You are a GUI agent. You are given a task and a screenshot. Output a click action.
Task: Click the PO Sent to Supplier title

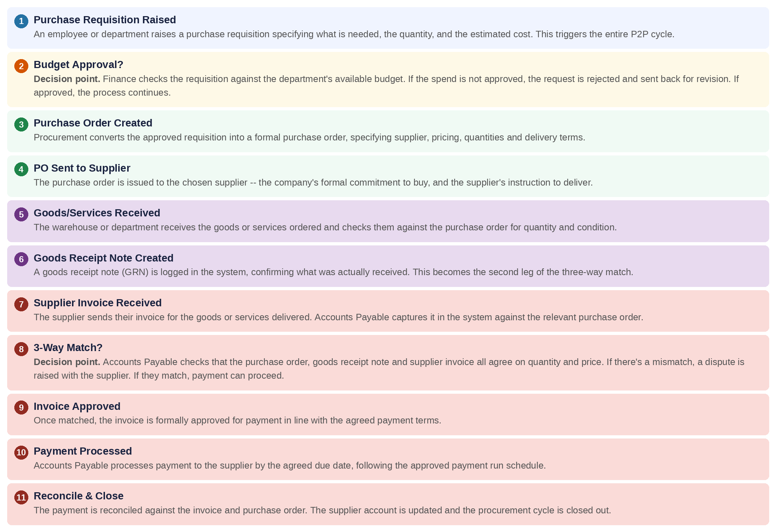[82, 168]
